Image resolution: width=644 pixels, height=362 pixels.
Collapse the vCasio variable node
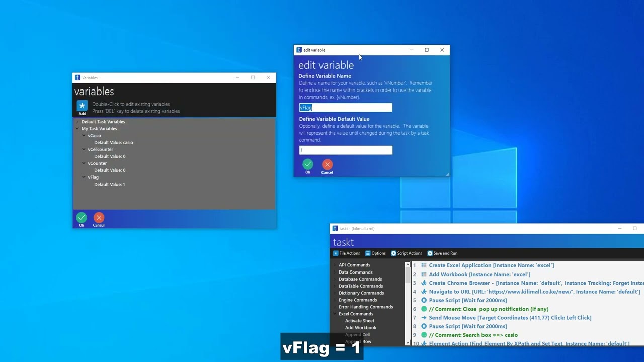tap(84, 136)
